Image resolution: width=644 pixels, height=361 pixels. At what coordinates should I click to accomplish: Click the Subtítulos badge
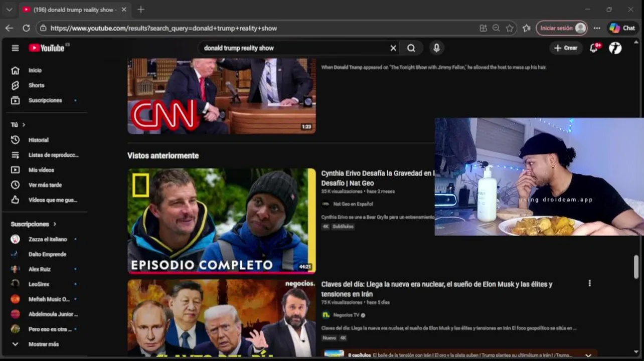(343, 227)
